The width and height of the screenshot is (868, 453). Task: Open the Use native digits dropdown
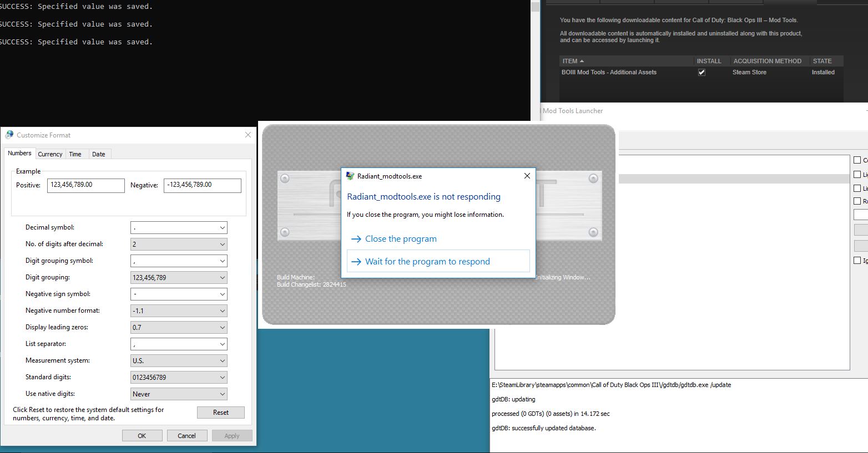pyautogui.click(x=179, y=394)
